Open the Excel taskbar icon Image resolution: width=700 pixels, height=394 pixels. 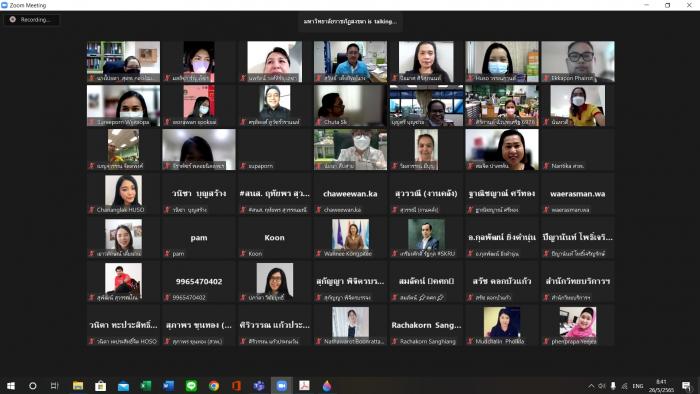146,386
